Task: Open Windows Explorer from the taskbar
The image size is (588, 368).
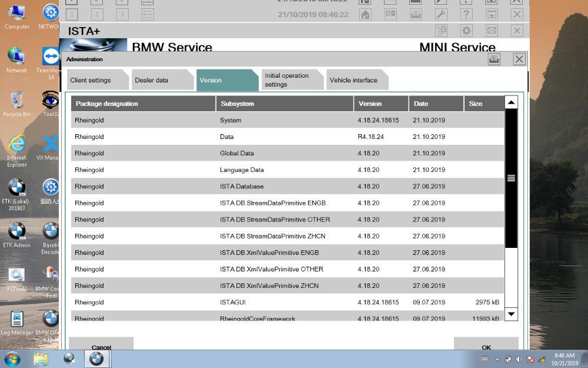Action: pos(41,359)
